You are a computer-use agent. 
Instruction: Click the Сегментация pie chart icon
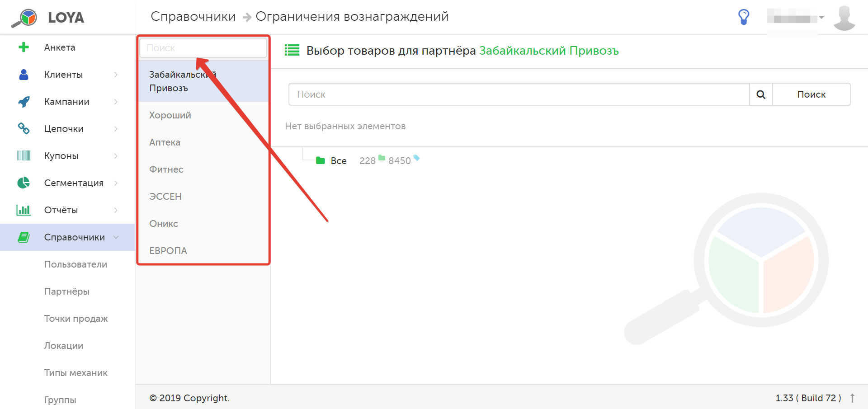pos(24,183)
